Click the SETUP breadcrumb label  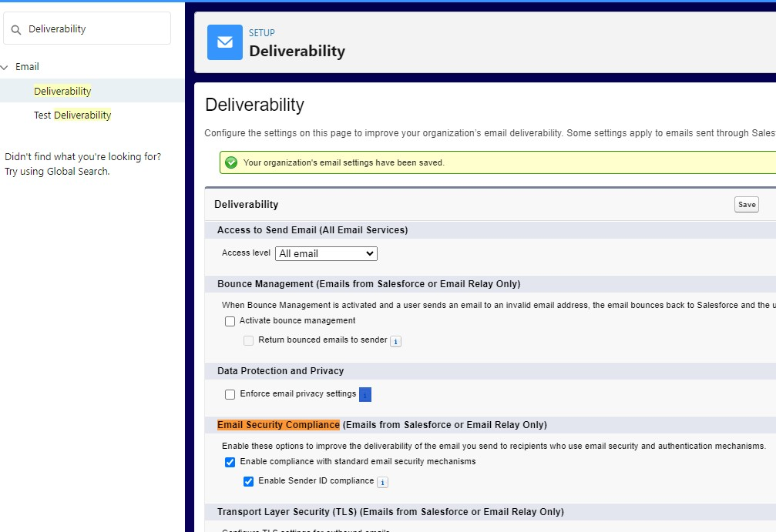pos(262,33)
